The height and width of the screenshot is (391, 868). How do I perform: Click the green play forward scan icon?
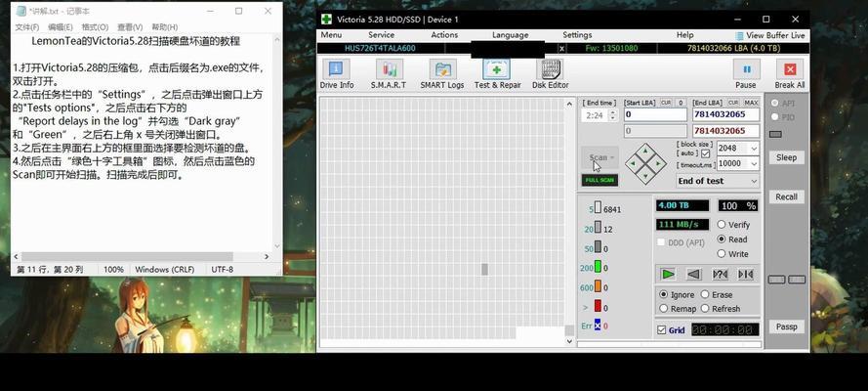click(668, 274)
